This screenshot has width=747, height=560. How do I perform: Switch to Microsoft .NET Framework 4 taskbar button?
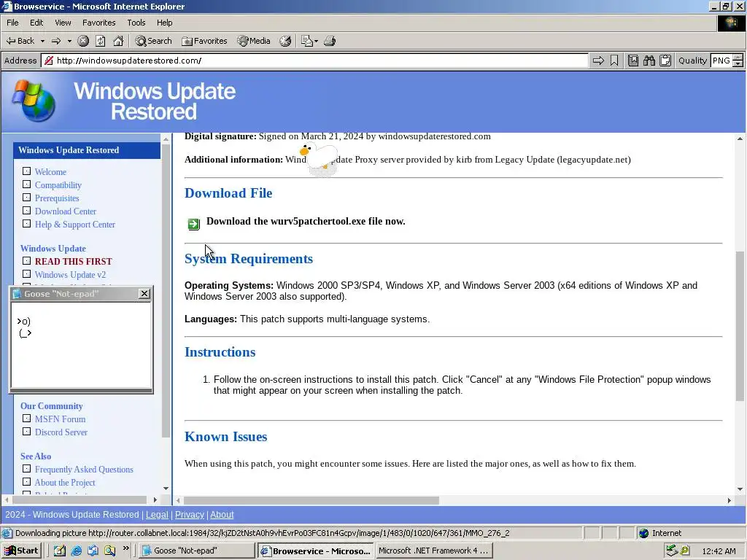coord(433,551)
